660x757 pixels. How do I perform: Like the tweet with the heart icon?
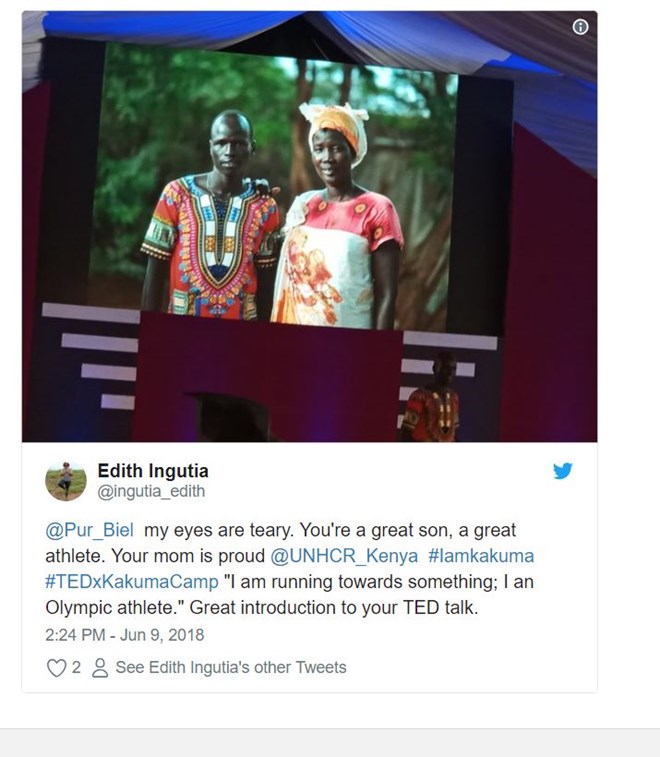[x=56, y=668]
